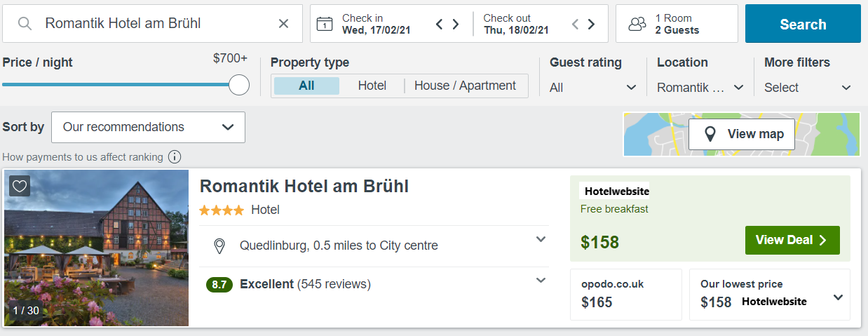Screen dimensions: 868x336
Task: Filter by House / Apartment type
Action: (465, 86)
